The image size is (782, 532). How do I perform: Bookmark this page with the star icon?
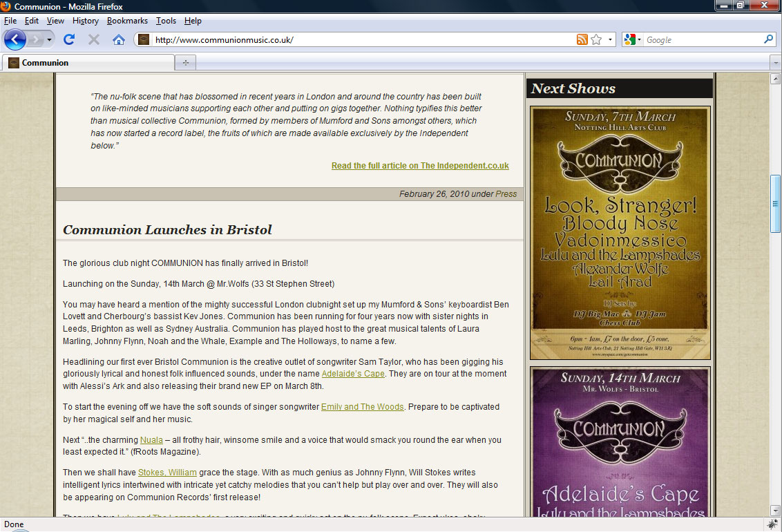tap(596, 39)
